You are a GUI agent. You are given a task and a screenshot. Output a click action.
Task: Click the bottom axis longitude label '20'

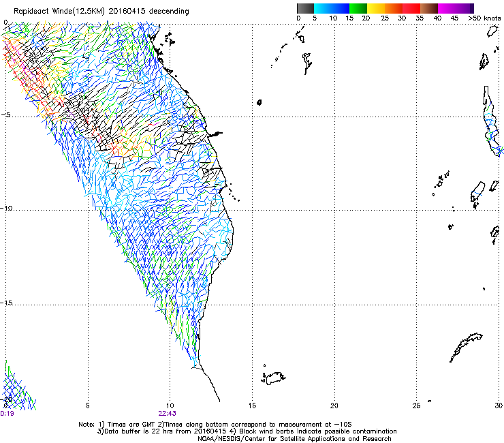pyautogui.click(x=334, y=406)
